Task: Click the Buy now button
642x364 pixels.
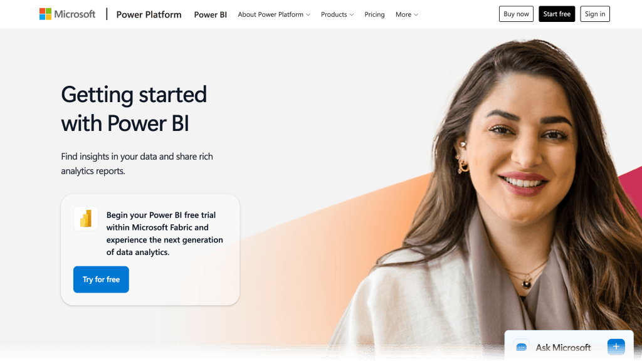Action: point(516,14)
